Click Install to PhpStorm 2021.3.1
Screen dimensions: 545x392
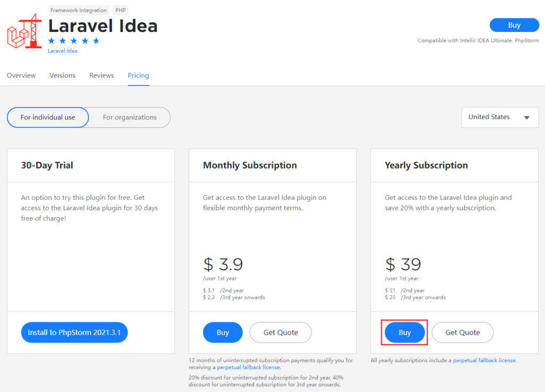click(74, 332)
